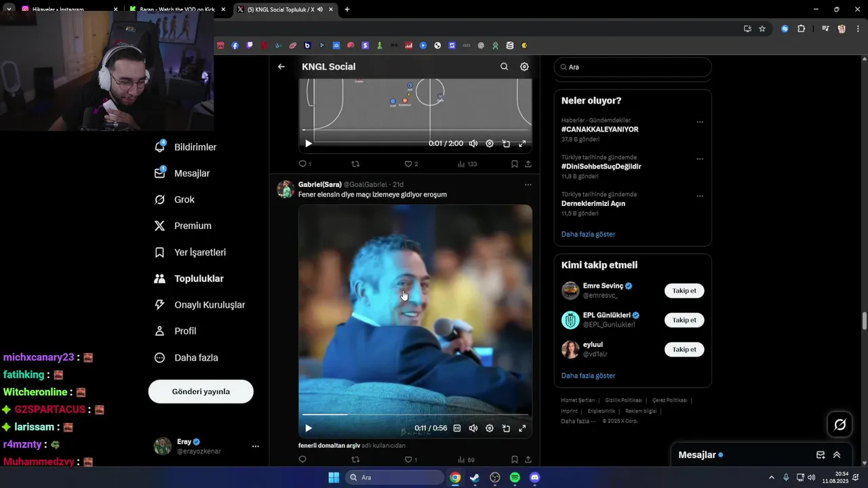Viewport: 868px width, 488px height.
Task: Go back with the arrow beside KNGL Social
Action: tap(281, 66)
